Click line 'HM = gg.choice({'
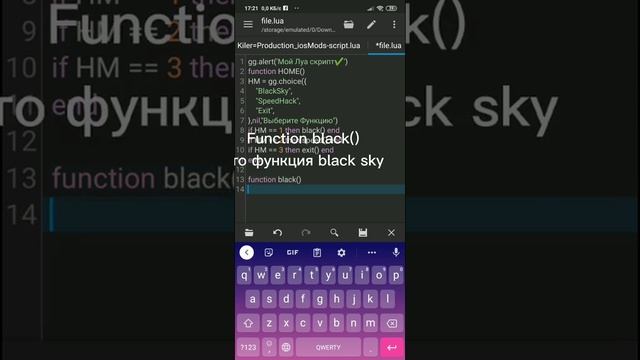 click(x=277, y=81)
